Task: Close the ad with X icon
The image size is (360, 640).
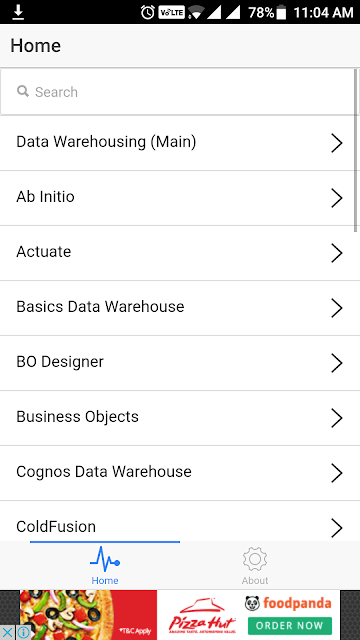Action: (x=7, y=632)
